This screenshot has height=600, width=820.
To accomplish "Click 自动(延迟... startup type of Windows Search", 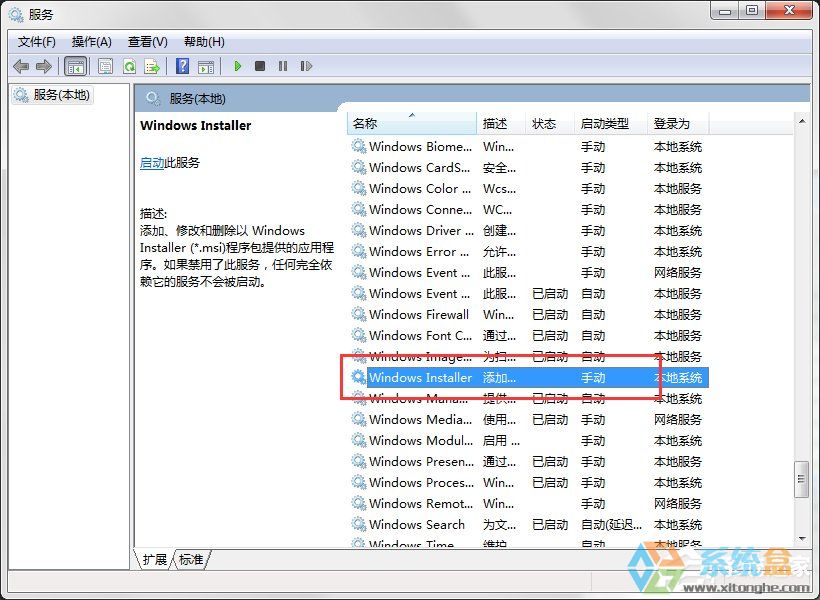I will pos(611,525).
